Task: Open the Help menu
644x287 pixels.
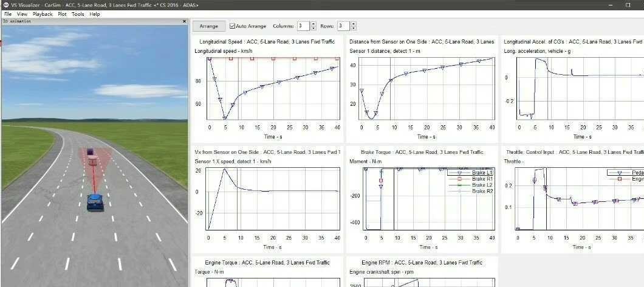Action: click(x=94, y=14)
